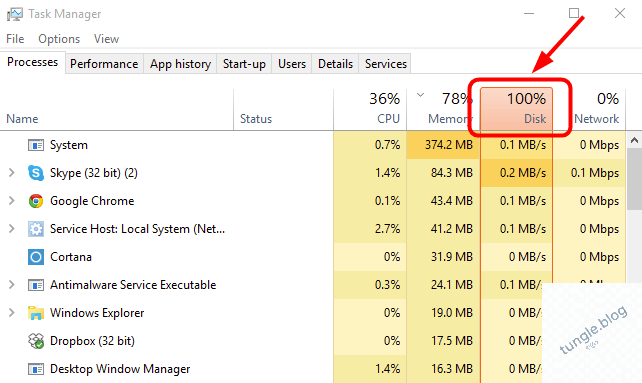The height and width of the screenshot is (383, 642).
Task: Switch to the App history tab
Action: tap(180, 64)
